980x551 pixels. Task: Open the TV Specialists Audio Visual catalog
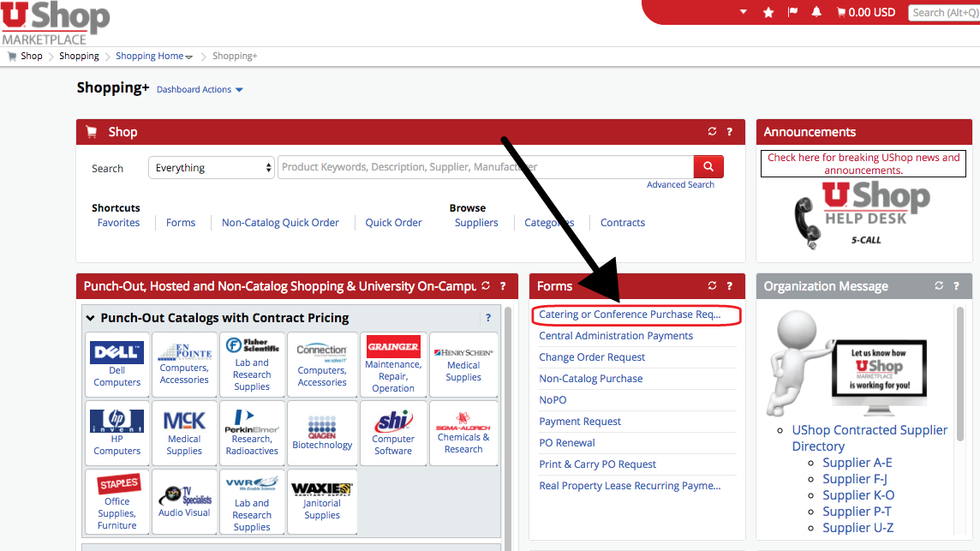[184, 501]
